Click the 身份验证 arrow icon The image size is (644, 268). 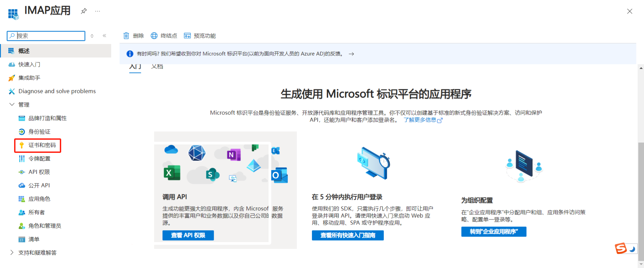22,132
